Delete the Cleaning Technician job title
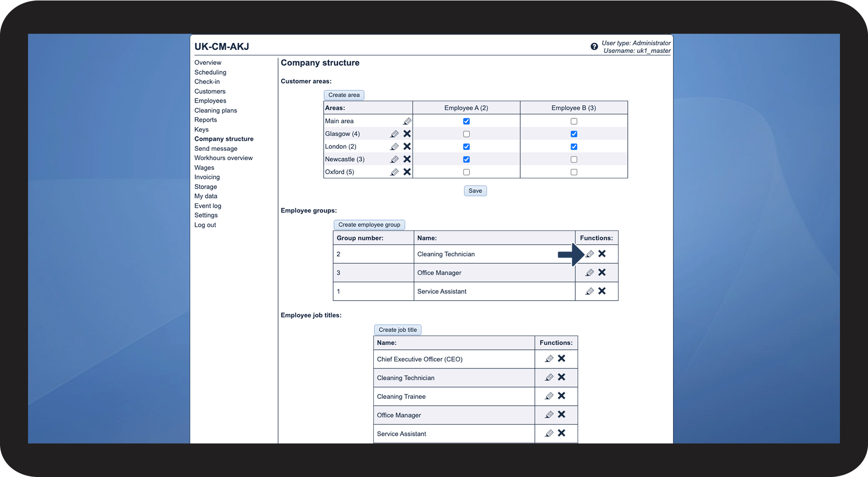This screenshot has height=477, width=868. tap(561, 377)
